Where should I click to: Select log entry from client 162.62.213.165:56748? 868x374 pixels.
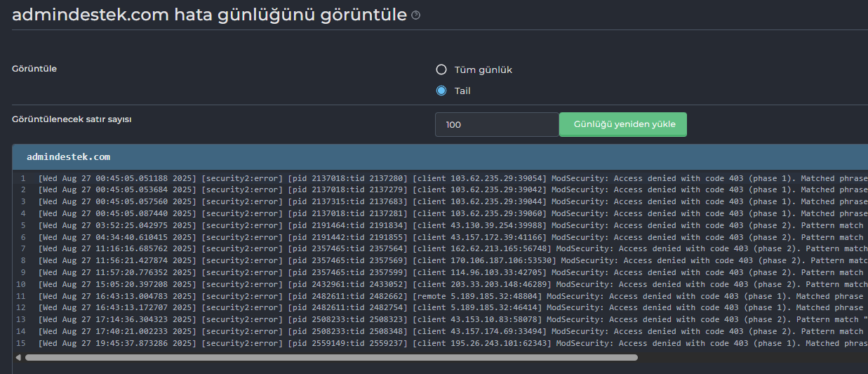pos(453,249)
